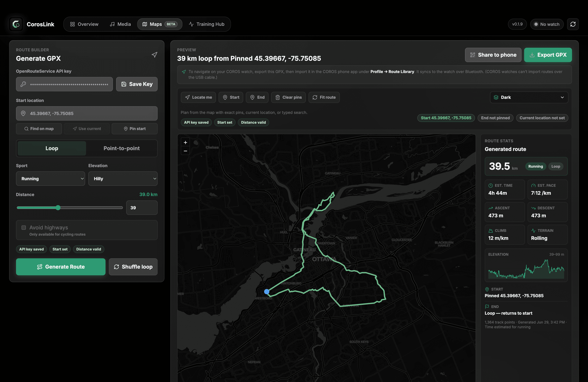Click the Find on map button
This screenshot has width=588, height=382.
coord(39,129)
